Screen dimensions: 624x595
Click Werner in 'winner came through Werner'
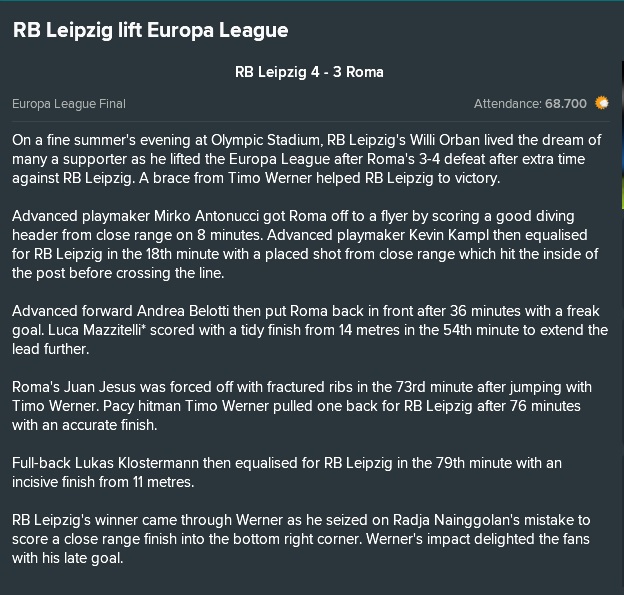262,520
